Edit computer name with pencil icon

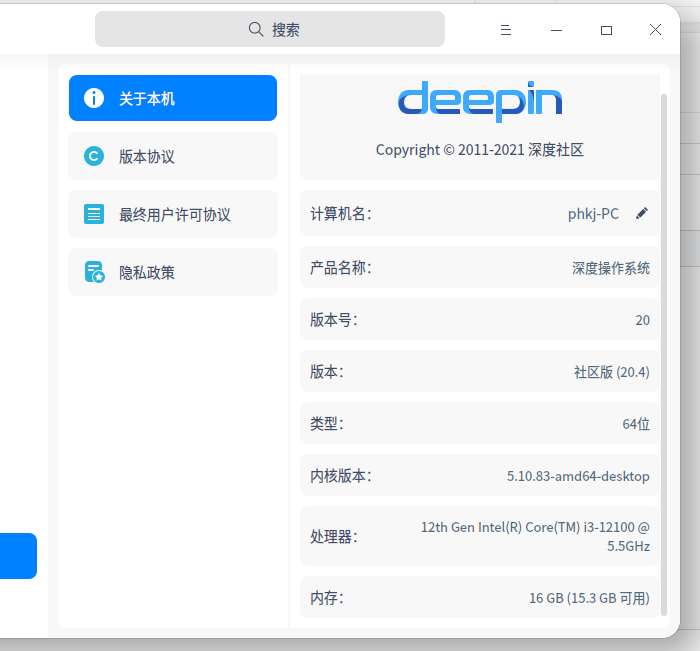click(642, 213)
